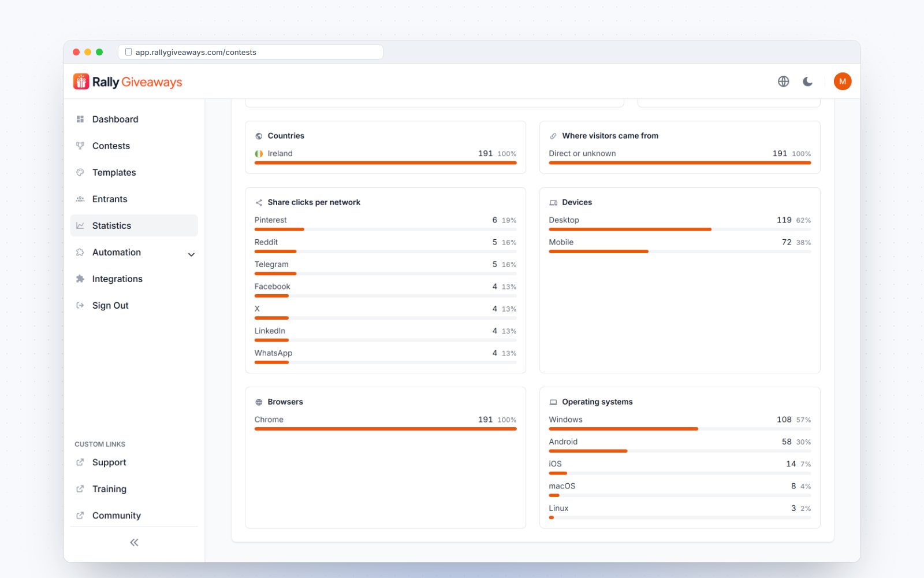Click the browser address bar URL field
The width and height of the screenshot is (924, 578).
pyautogui.click(x=251, y=52)
